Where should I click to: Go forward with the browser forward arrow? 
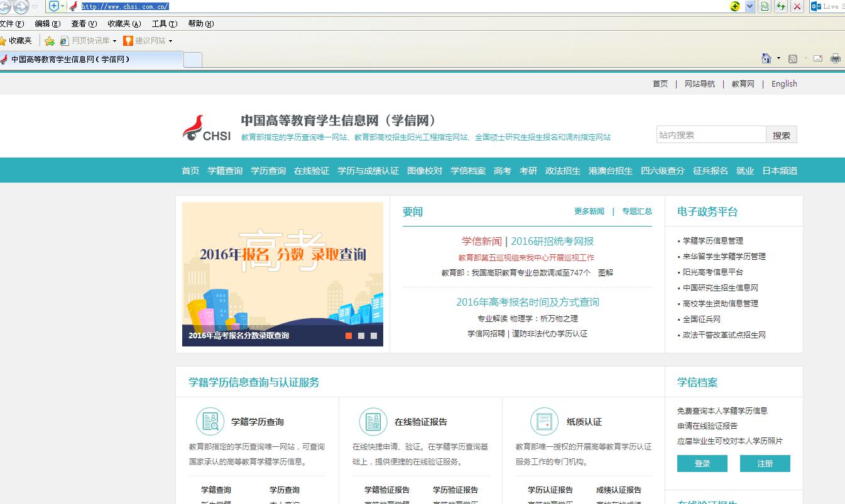pos(21,6)
